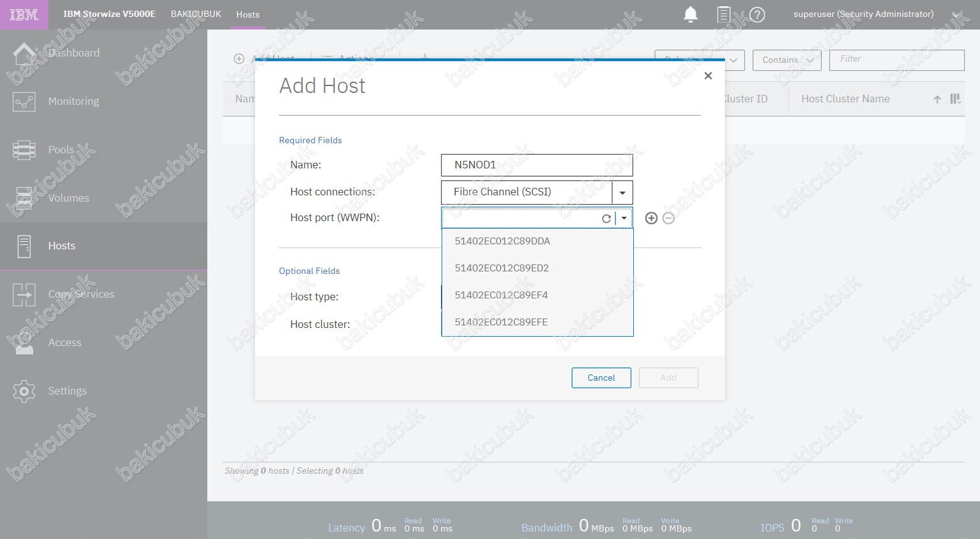
Task: Click the Host Cluster Name column header
Action: coord(845,99)
